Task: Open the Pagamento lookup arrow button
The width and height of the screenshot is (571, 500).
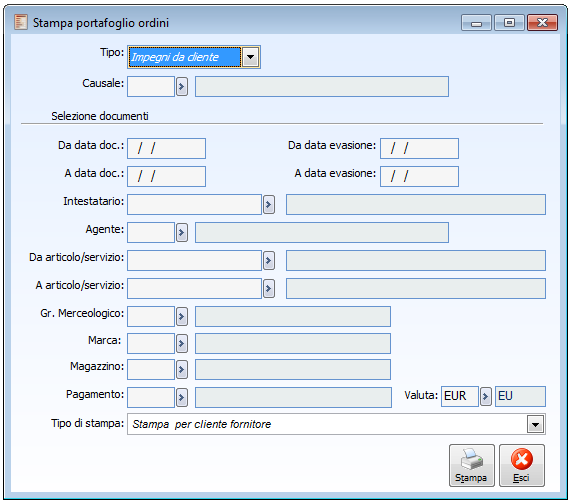Action: pyautogui.click(x=182, y=397)
